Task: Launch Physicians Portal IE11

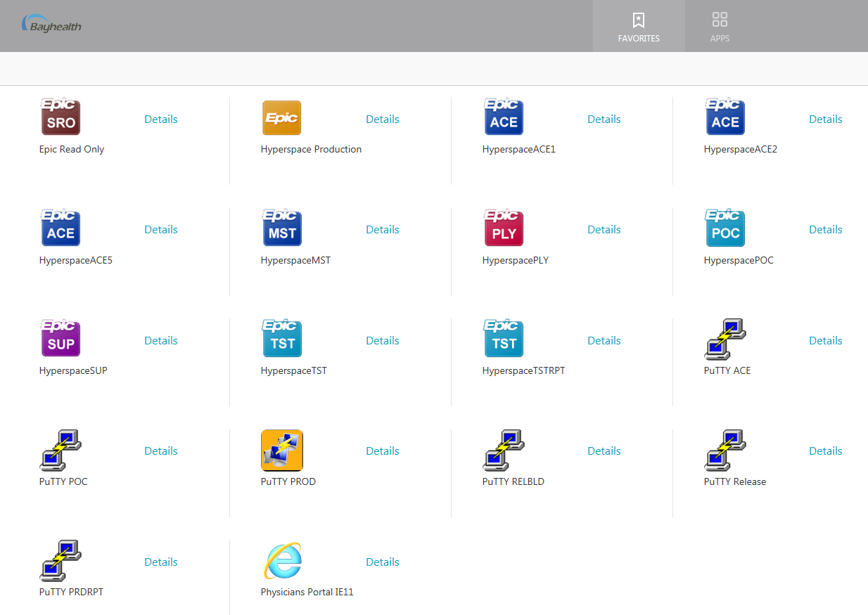Action: tap(283, 561)
